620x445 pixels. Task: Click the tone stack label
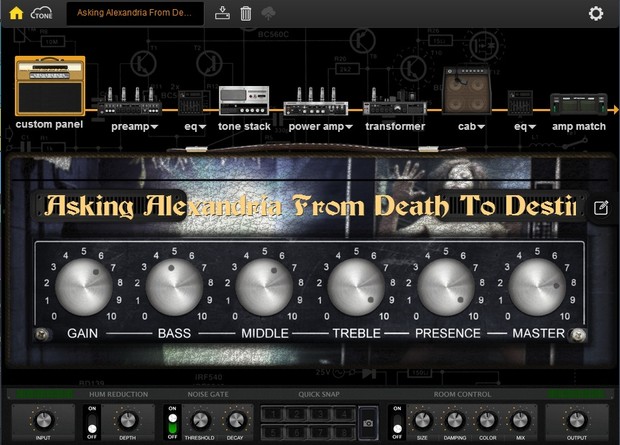pyautogui.click(x=244, y=127)
